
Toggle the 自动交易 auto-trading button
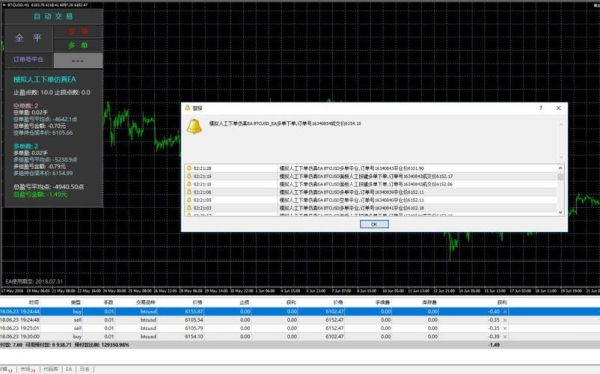coord(53,16)
